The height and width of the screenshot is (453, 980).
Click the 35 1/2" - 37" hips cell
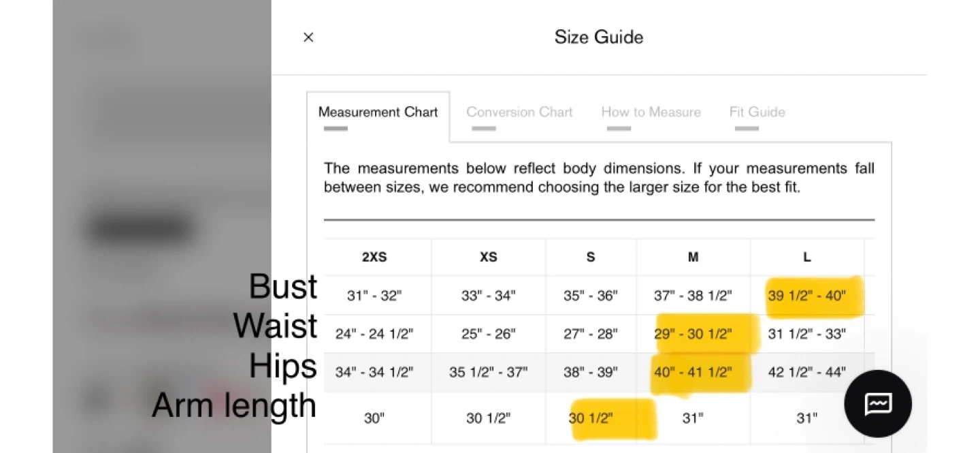coord(488,373)
